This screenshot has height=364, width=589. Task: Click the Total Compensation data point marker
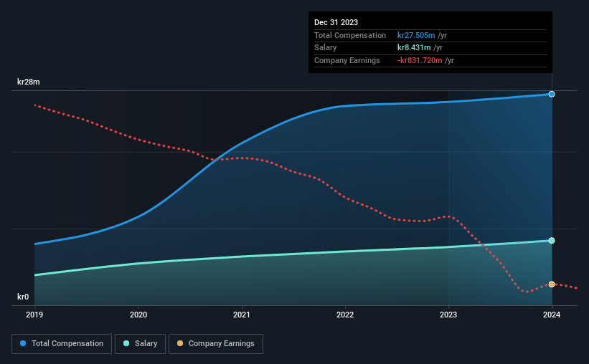point(552,94)
